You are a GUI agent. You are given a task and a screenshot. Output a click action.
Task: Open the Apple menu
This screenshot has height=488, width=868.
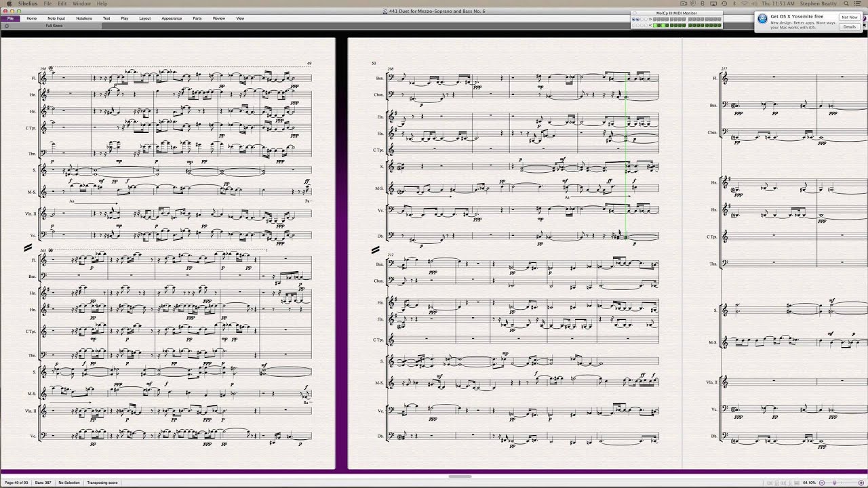point(10,3)
